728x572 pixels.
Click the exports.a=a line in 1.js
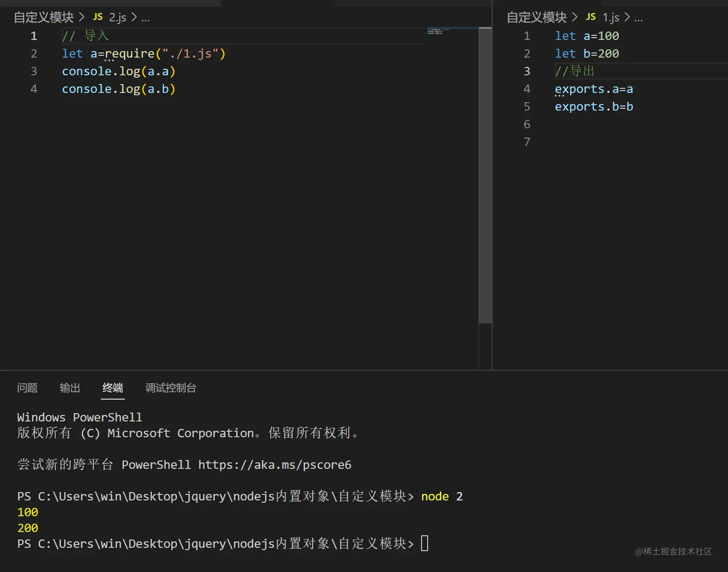pyautogui.click(x=594, y=89)
